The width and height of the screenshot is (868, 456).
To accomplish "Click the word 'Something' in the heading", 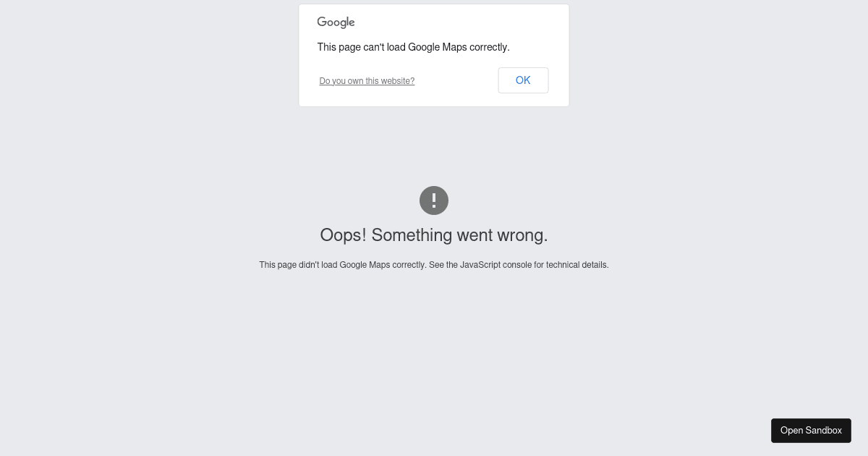I will pos(412,235).
